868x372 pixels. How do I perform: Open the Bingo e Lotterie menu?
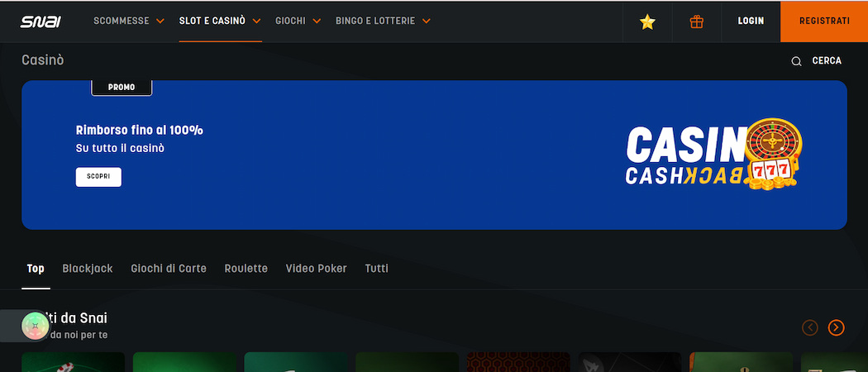click(383, 21)
